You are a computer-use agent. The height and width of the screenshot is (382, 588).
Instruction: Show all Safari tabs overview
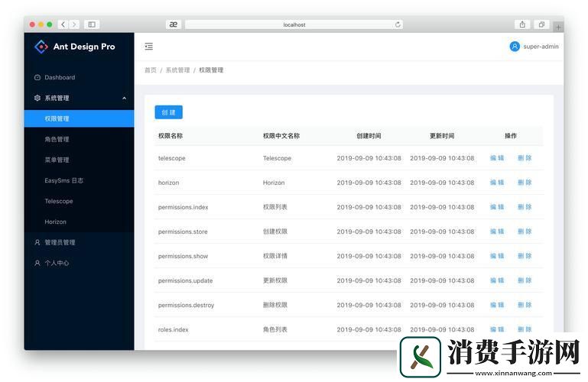coord(541,24)
